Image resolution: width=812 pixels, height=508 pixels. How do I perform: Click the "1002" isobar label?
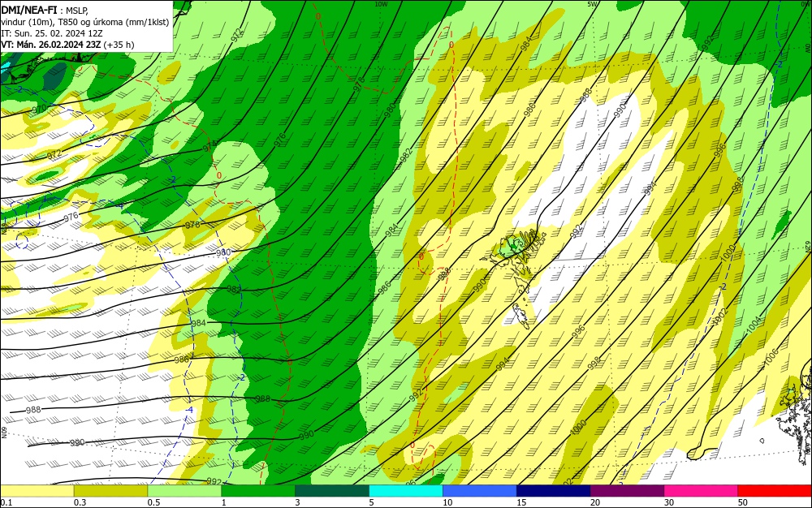click(720, 317)
